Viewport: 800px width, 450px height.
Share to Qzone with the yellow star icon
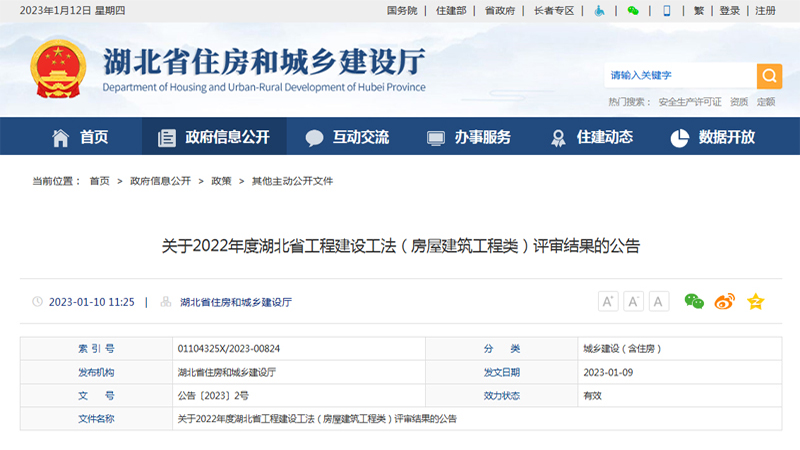pos(756,302)
